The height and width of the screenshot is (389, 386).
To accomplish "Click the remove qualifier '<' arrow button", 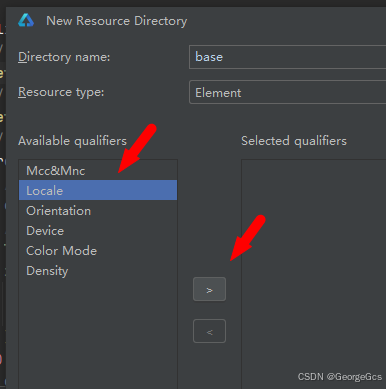I will [x=209, y=331].
